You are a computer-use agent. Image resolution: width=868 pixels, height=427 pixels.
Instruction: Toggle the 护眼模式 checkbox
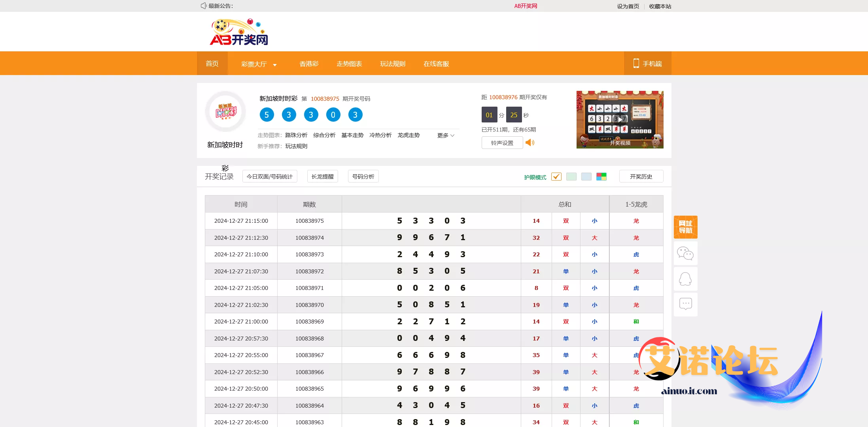(556, 177)
